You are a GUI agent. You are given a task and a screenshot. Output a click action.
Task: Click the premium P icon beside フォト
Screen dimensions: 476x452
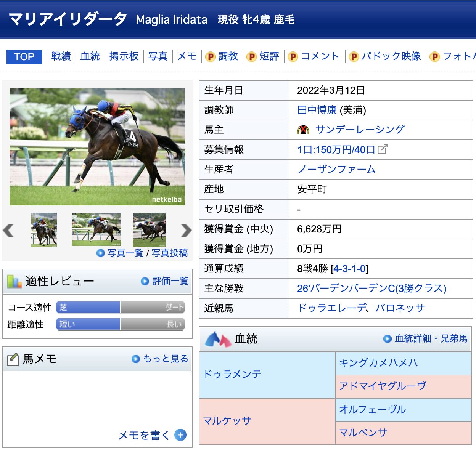(x=434, y=57)
